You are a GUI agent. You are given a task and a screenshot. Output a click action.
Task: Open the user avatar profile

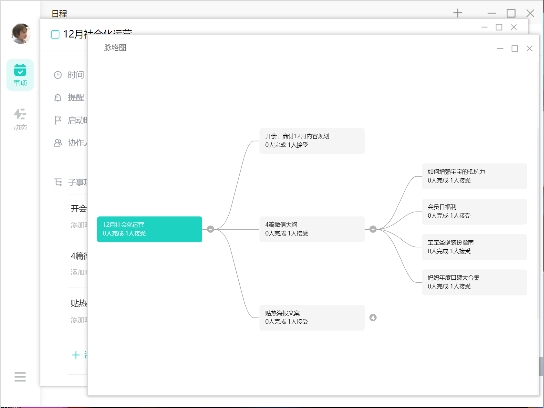click(x=21, y=34)
